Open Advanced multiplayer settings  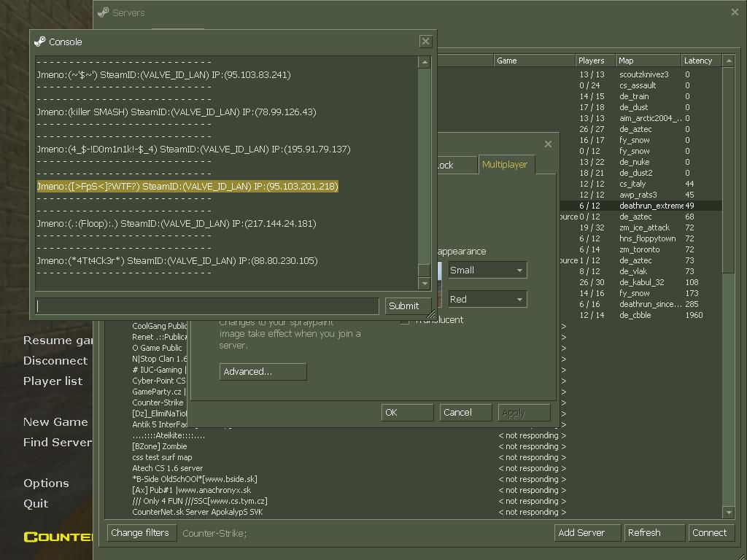coord(263,371)
